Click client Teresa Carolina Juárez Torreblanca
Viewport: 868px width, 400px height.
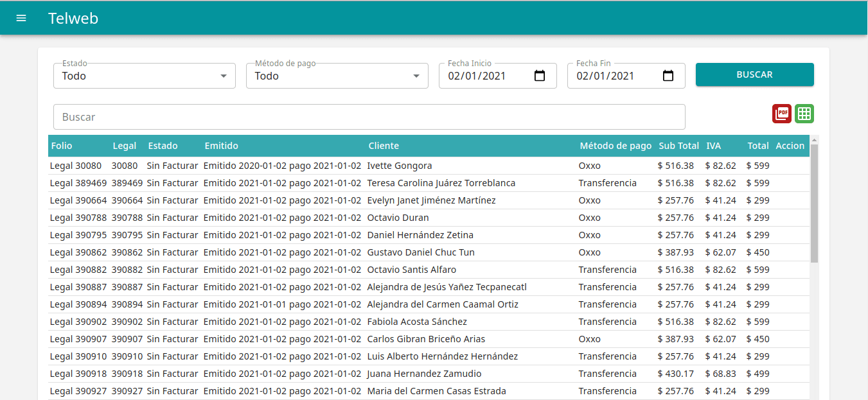[x=441, y=183]
